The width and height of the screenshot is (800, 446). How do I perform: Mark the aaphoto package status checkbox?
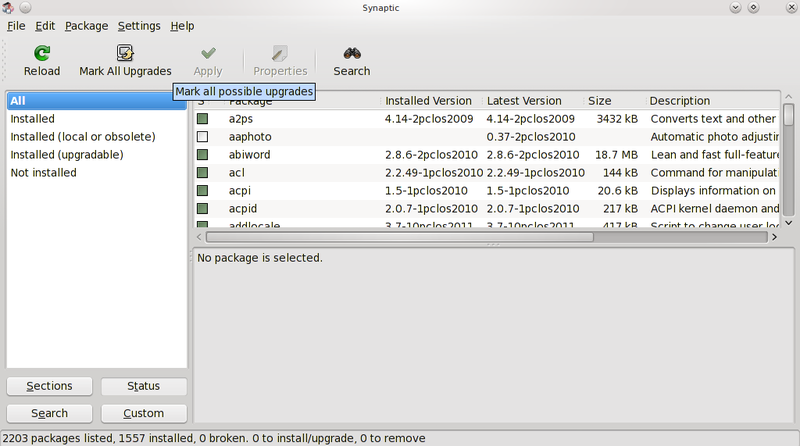coord(203,137)
